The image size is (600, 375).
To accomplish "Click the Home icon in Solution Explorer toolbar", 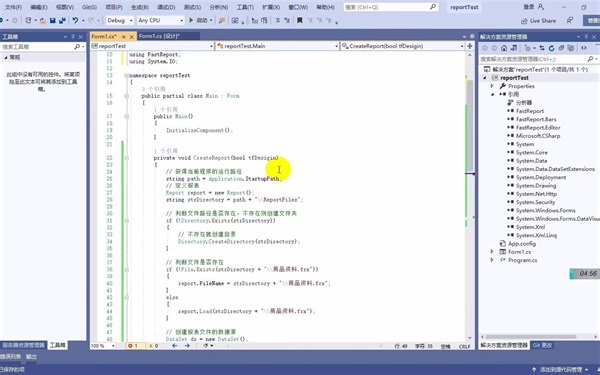I will pos(504,48).
